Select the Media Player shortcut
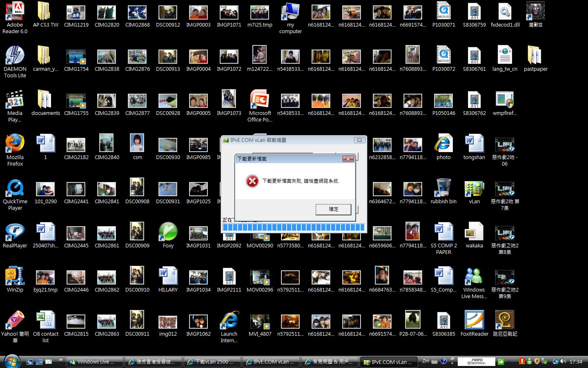 [15, 106]
